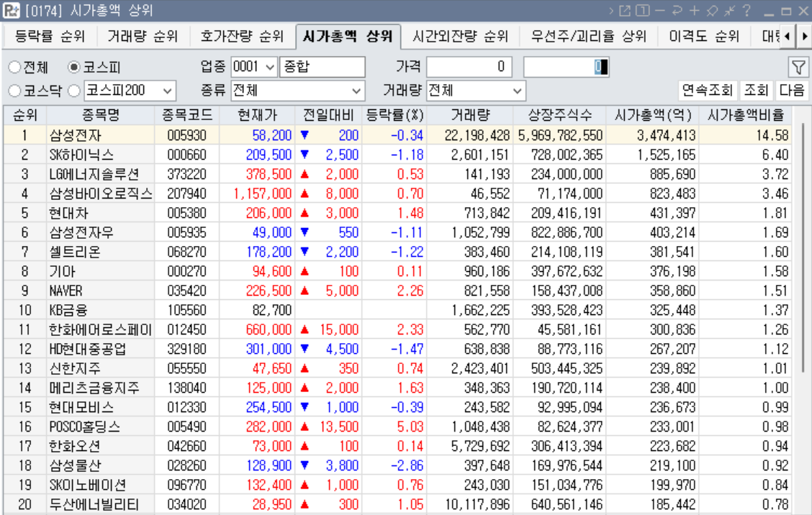Viewport: 812px width, 515px height.
Task: Select the 삼성전자우 stock name
Action: (81, 232)
